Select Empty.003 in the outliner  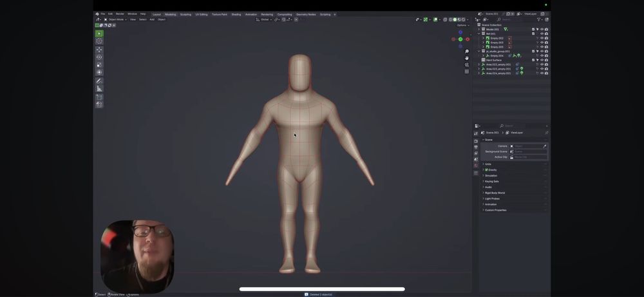(x=497, y=43)
